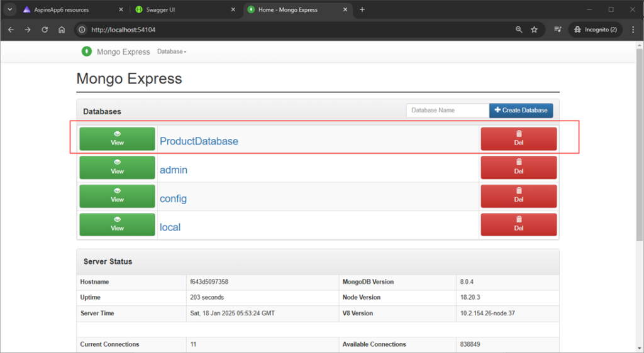Click the Uptime value 203 seconds
The image size is (644, 353).
tap(207, 297)
